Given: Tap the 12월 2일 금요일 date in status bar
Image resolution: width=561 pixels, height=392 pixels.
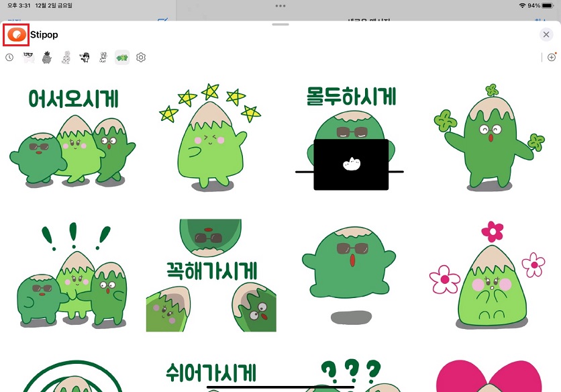Looking at the screenshot, I should click(x=54, y=6).
